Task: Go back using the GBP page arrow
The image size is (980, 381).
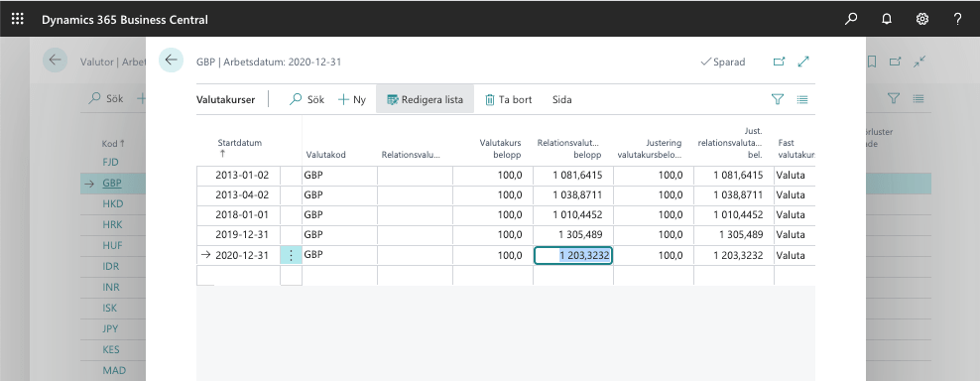Action: pyautogui.click(x=172, y=61)
